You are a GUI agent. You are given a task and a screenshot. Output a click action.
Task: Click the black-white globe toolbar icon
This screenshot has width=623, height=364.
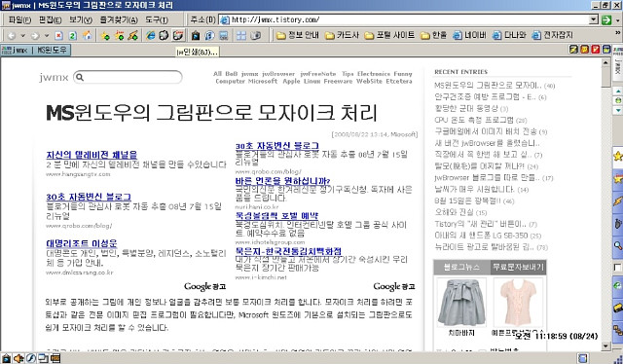coord(164,35)
